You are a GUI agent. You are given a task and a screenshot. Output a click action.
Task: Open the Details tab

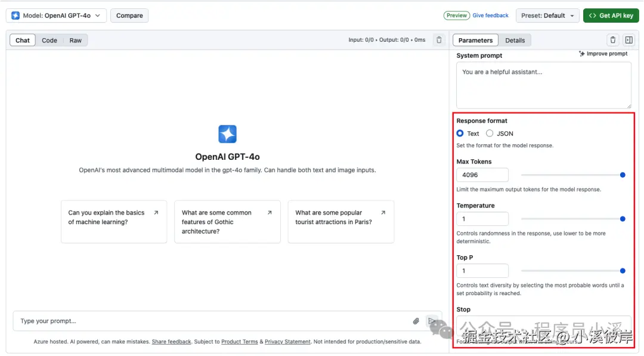tap(515, 40)
